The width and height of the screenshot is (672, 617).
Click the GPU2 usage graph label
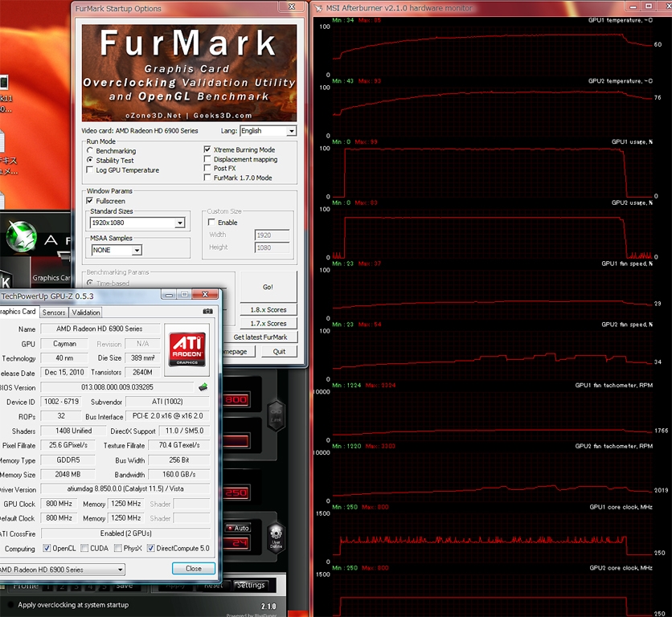pyautogui.click(x=632, y=202)
